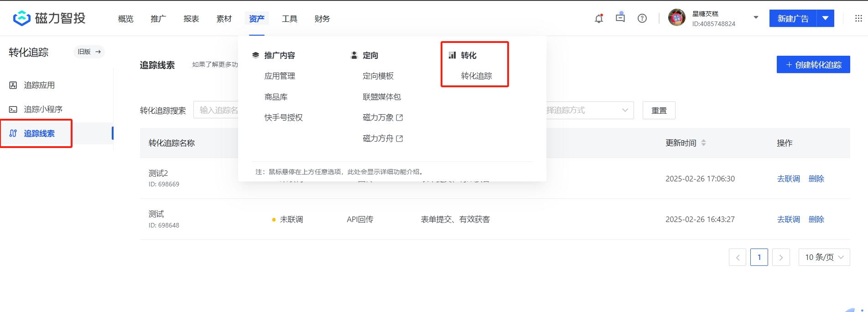Image resolution: width=868 pixels, height=312 pixels.
Task: Expand the 新建广告 dropdown arrow
Action: click(x=825, y=18)
